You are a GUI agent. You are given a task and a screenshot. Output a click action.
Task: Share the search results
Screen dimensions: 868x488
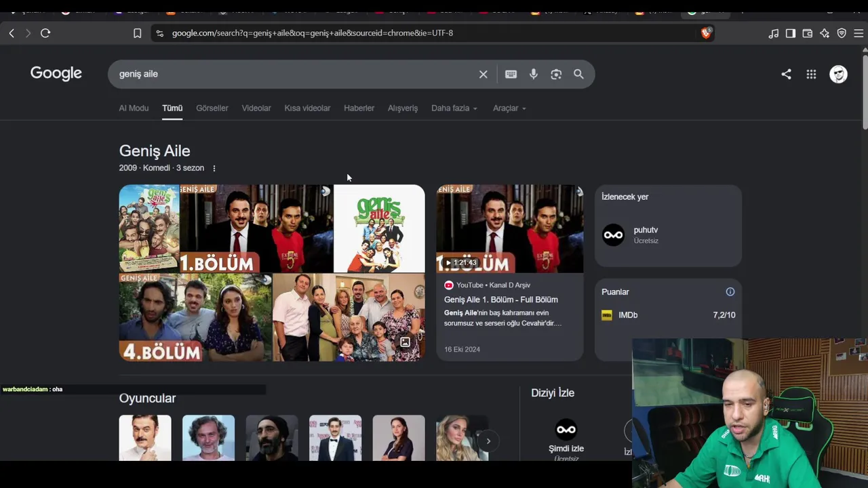point(786,75)
